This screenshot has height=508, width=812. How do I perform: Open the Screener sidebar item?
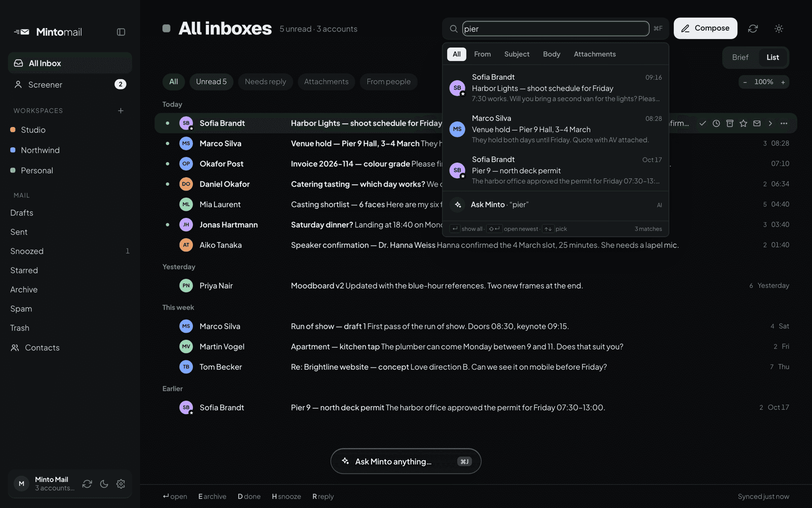click(x=70, y=85)
